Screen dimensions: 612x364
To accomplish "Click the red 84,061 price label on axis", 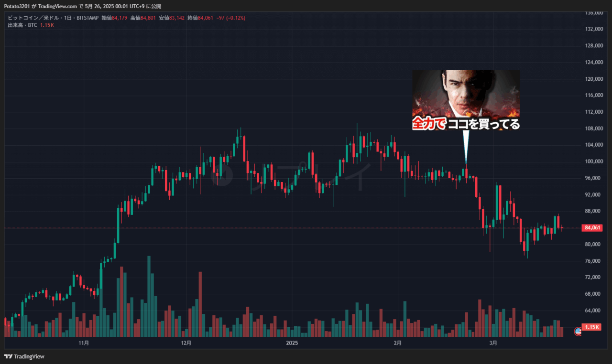I will coord(592,228).
